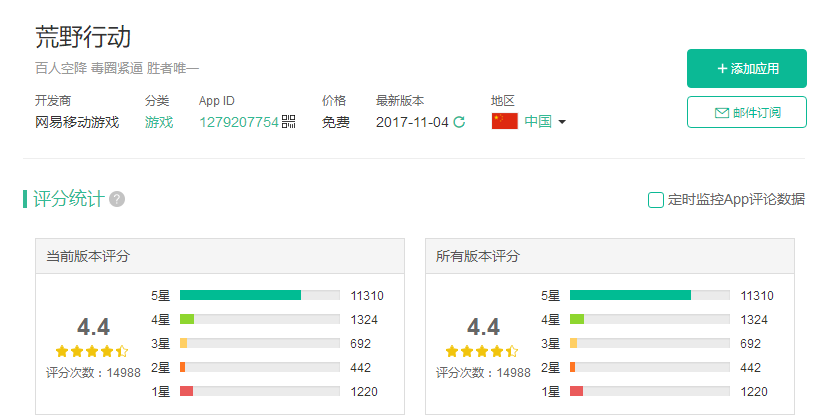
Task: Click the 692 count in 当前版本评分
Action: coord(360,343)
